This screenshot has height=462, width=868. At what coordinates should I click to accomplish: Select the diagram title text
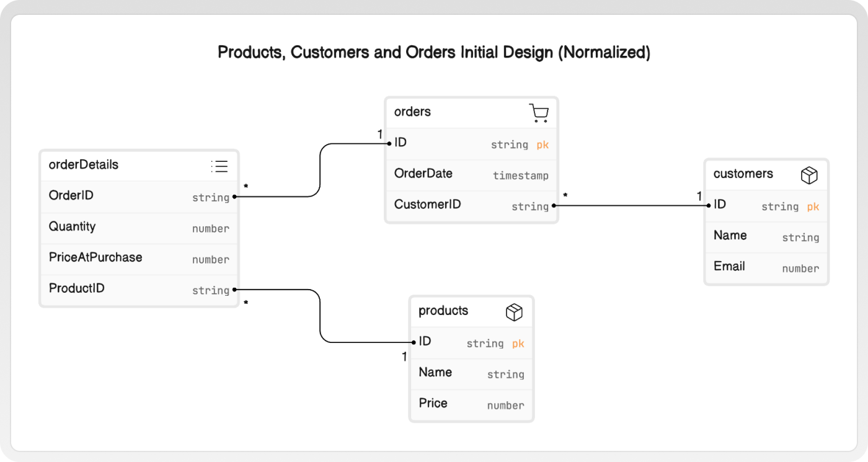pyautogui.click(x=434, y=52)
